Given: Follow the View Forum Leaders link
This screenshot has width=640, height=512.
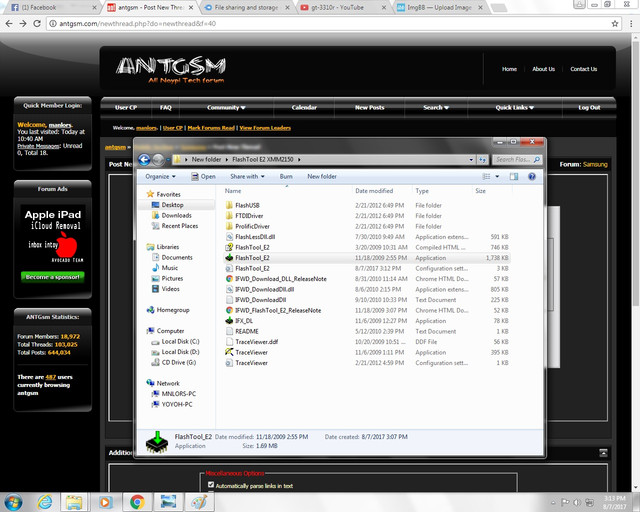Looking at the screenshot, I should pyautogui.click(x=265, y=128).
